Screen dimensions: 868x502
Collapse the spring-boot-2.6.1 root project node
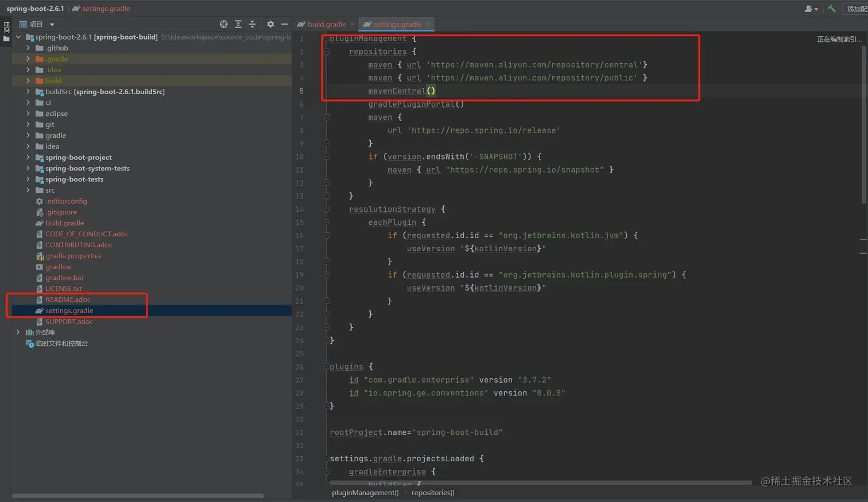(x=18, y=37)
